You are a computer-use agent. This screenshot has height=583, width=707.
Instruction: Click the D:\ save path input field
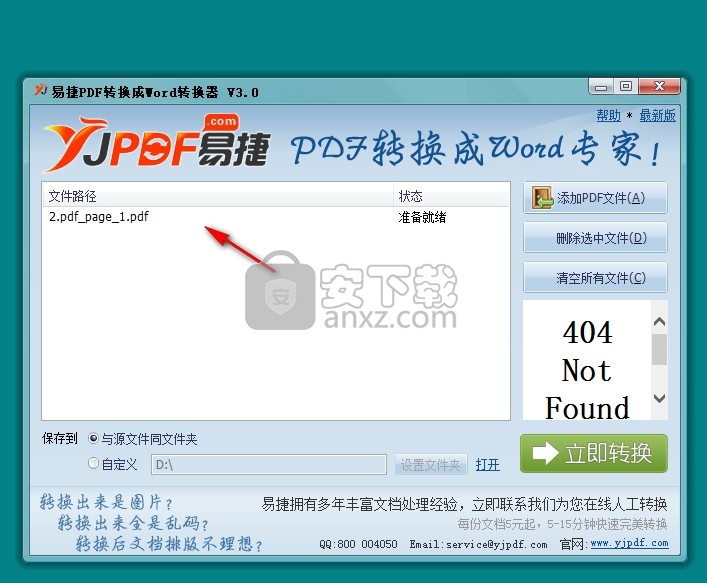click(269, 464)
